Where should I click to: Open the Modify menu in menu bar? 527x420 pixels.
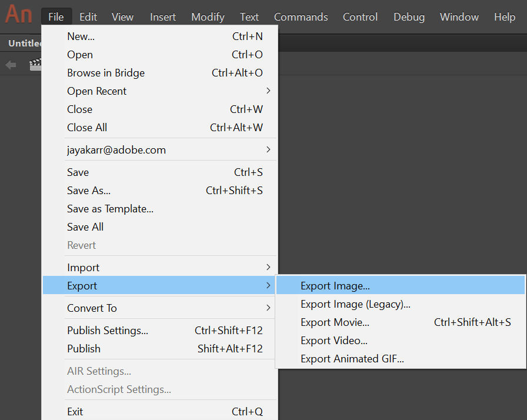click(208, 17)
